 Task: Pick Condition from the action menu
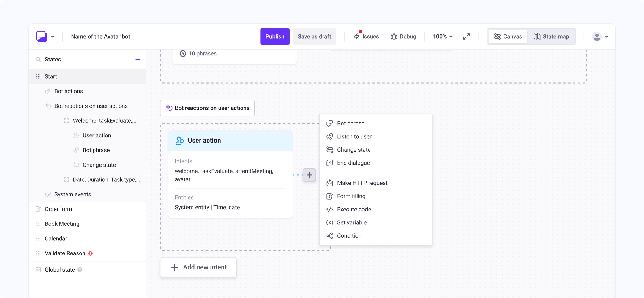(349, 236)
